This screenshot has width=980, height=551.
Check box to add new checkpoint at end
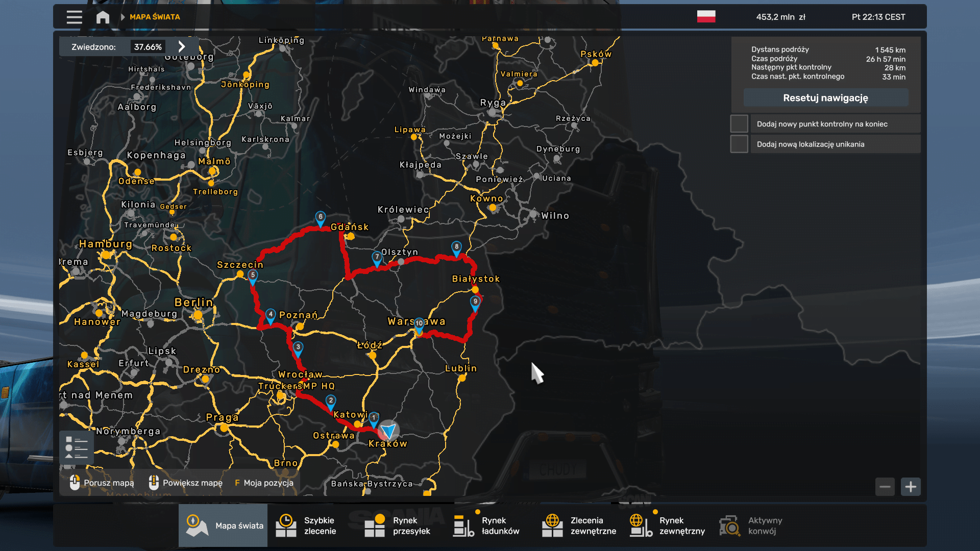(739, 124)
